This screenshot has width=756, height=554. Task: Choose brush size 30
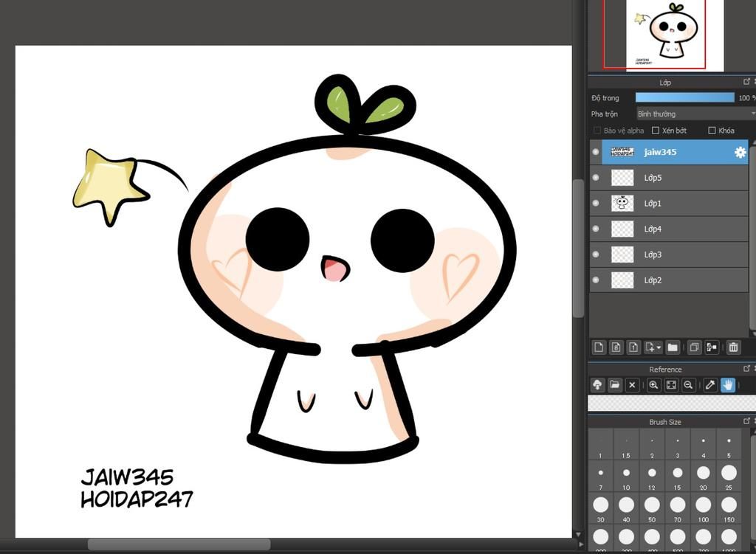[600, 509]
